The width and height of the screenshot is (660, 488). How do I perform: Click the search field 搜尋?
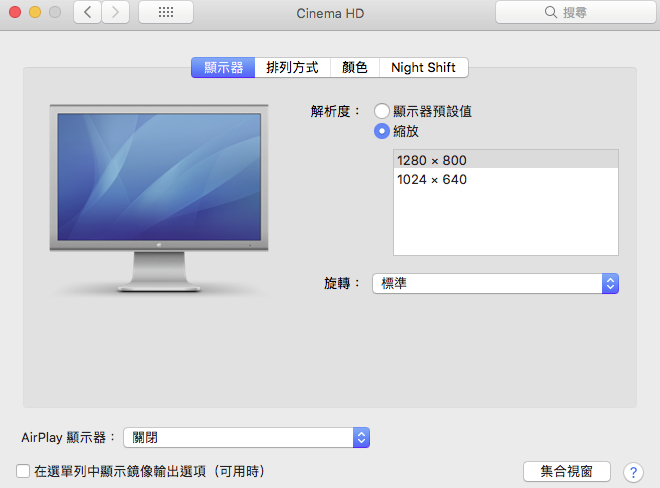coord(575,12)
